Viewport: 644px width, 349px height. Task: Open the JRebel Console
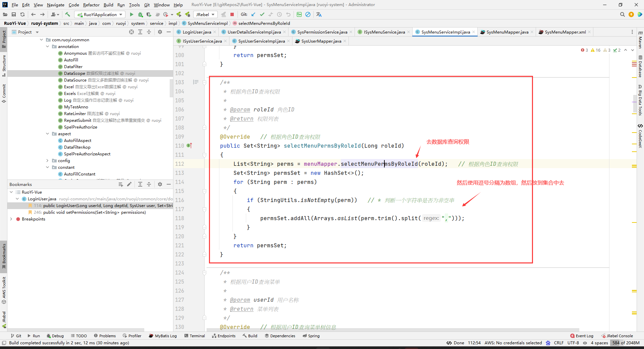coord(617,336)
